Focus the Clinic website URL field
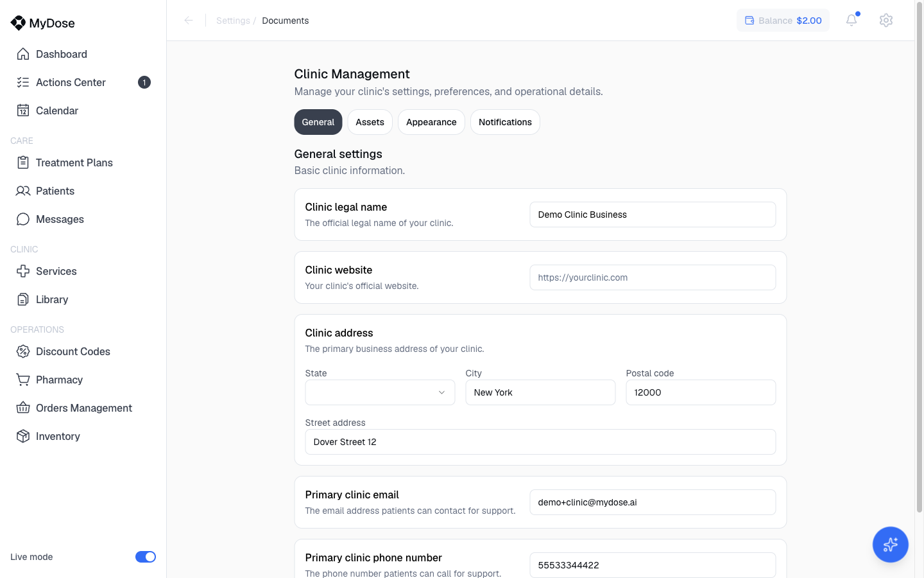Screen dimensions: 924x578 (x=653, y=277)
